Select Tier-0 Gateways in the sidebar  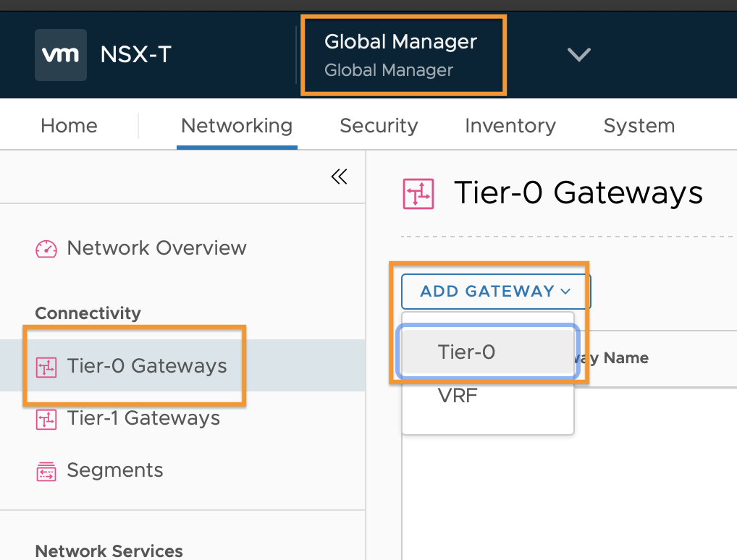point(182,365)
